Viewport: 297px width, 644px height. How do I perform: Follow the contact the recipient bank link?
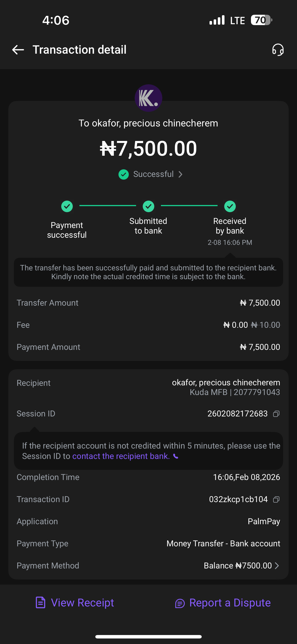point(121,456)
